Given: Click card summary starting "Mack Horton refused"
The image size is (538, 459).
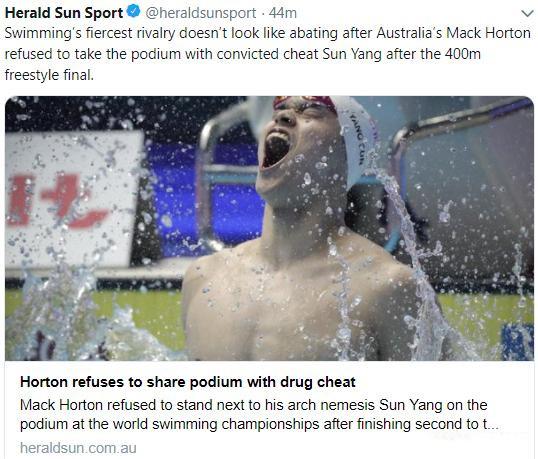Looking at the screenshot, I should click(254, 405).
